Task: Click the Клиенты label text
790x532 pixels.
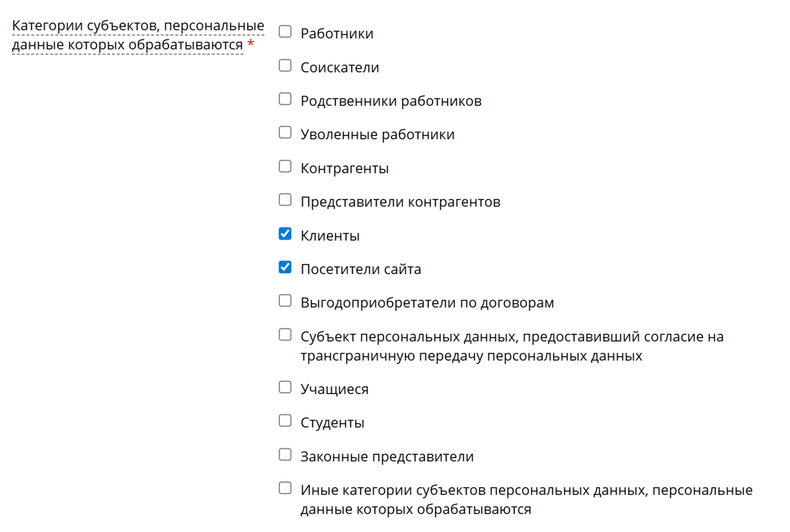Action: click(330, 236)
